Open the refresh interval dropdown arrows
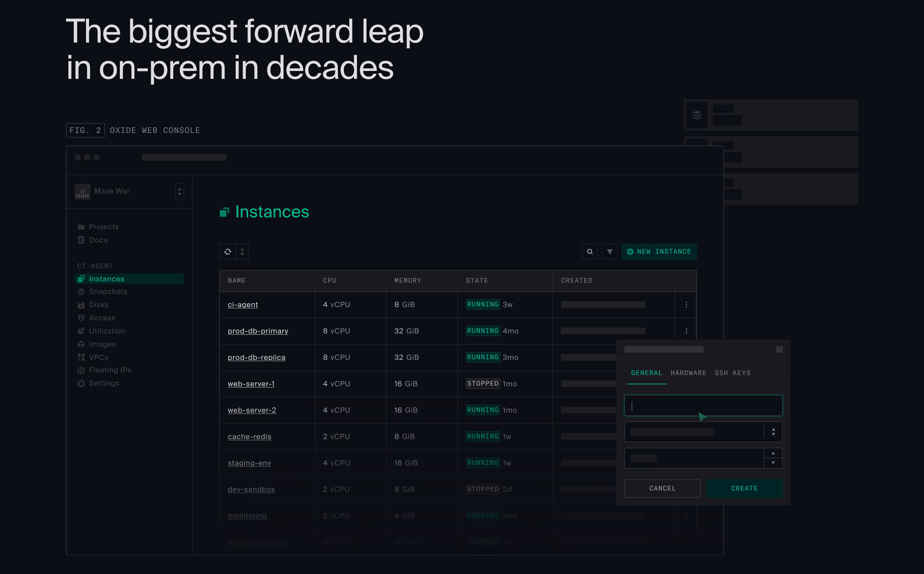 242,252
